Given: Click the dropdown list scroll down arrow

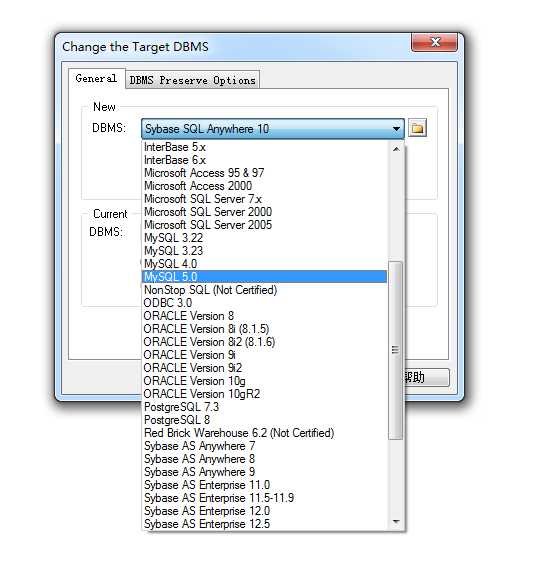Looking at the screenshot, I should pyautogui.click(x=396, y=522).
